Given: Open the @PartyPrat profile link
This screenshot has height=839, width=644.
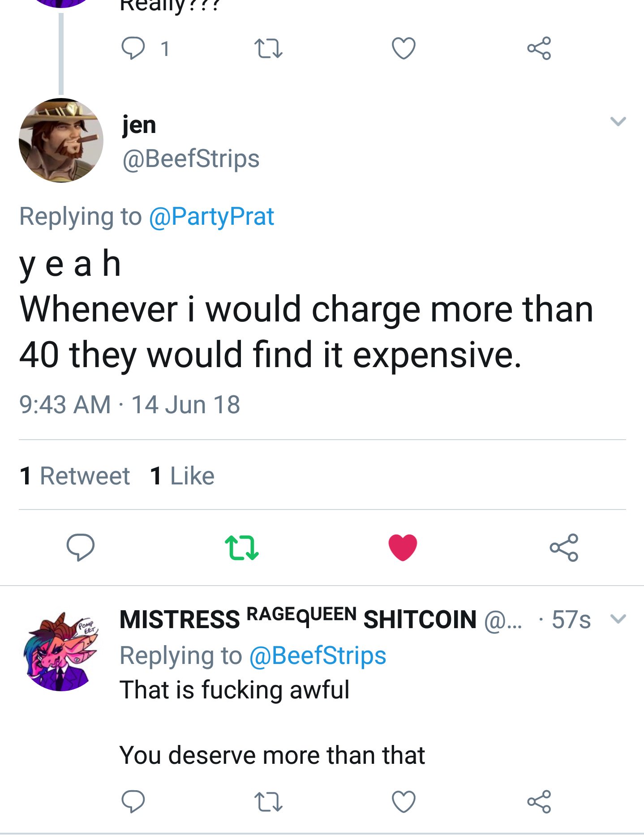Looking at the screenshot, I should (x=211, y=217).
